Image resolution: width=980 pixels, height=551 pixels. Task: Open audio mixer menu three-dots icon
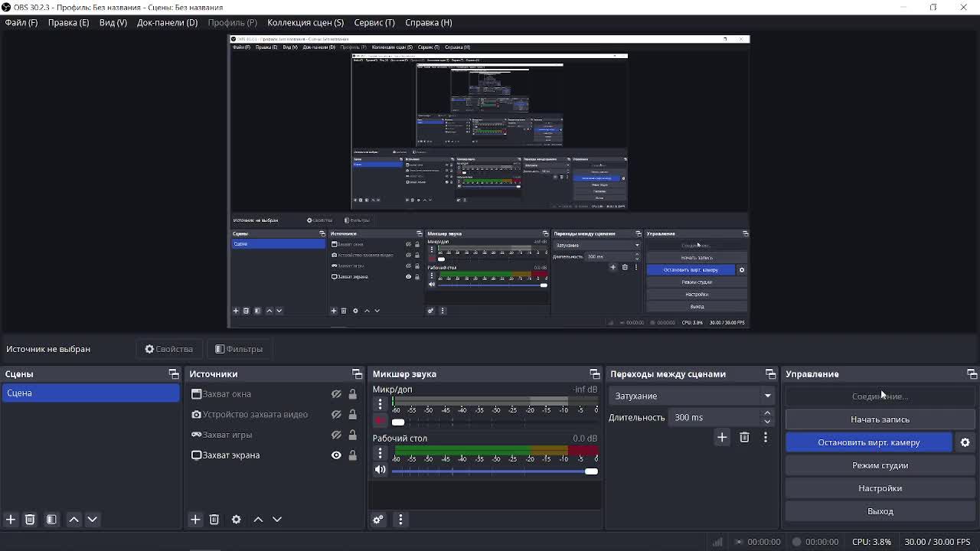[x=400, y=520]
